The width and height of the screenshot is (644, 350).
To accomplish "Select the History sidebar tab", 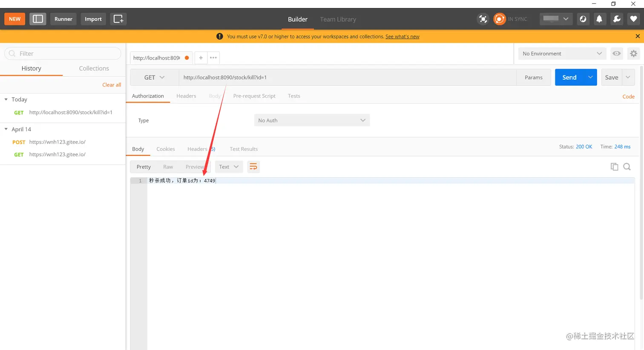I will pos(32,68).
